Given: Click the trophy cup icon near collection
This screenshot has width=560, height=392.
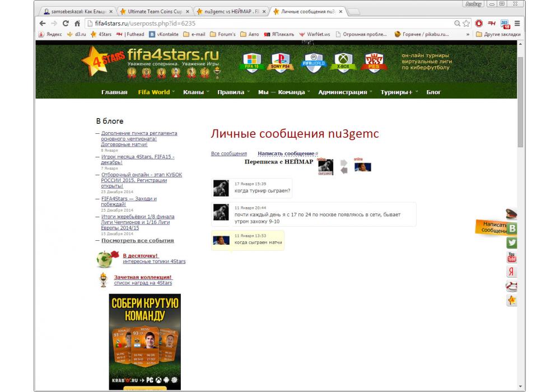Looking at the screenshot, I should click(104, 280).
